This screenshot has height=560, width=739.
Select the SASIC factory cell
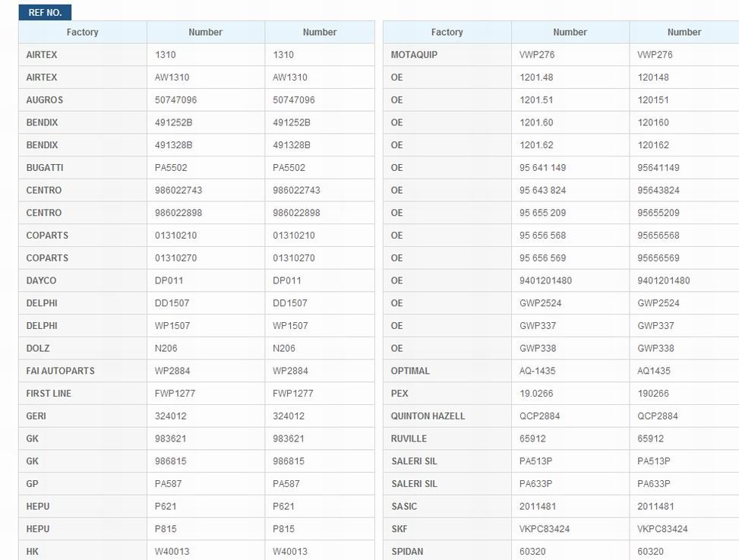[447, 506]
